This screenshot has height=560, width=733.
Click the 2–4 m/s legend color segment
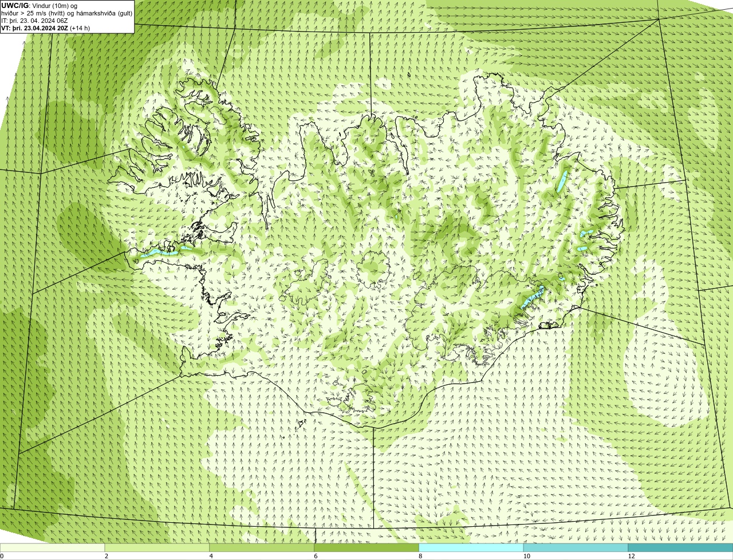pos(157,548)
